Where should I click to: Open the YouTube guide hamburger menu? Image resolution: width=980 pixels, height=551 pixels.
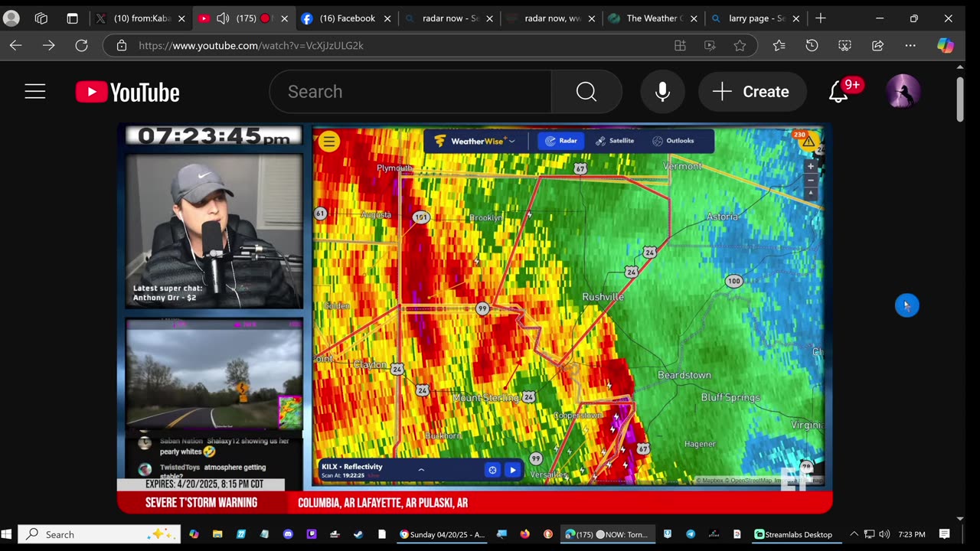(35, 92)
